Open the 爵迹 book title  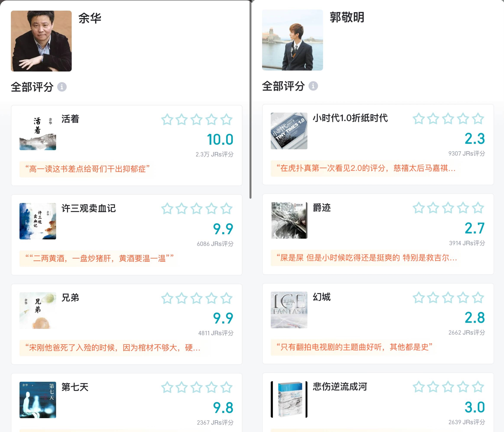[x=322, y=208]
